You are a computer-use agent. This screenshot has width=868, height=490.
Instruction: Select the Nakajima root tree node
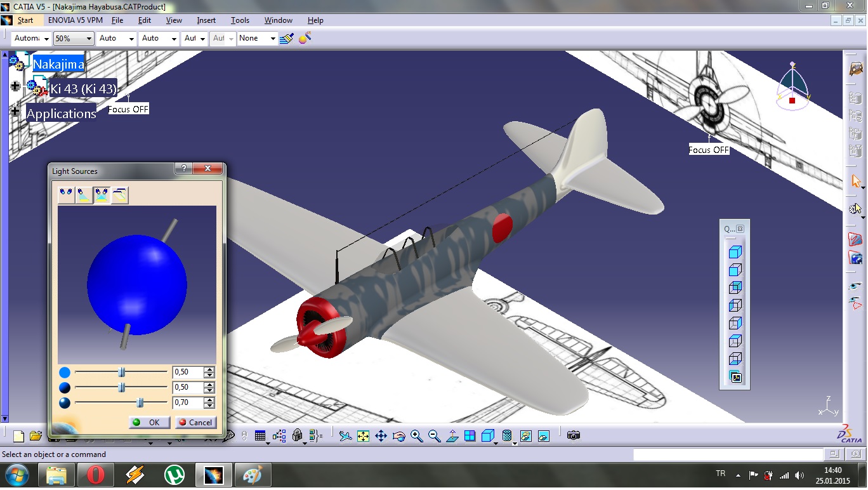tap(58, 64)
